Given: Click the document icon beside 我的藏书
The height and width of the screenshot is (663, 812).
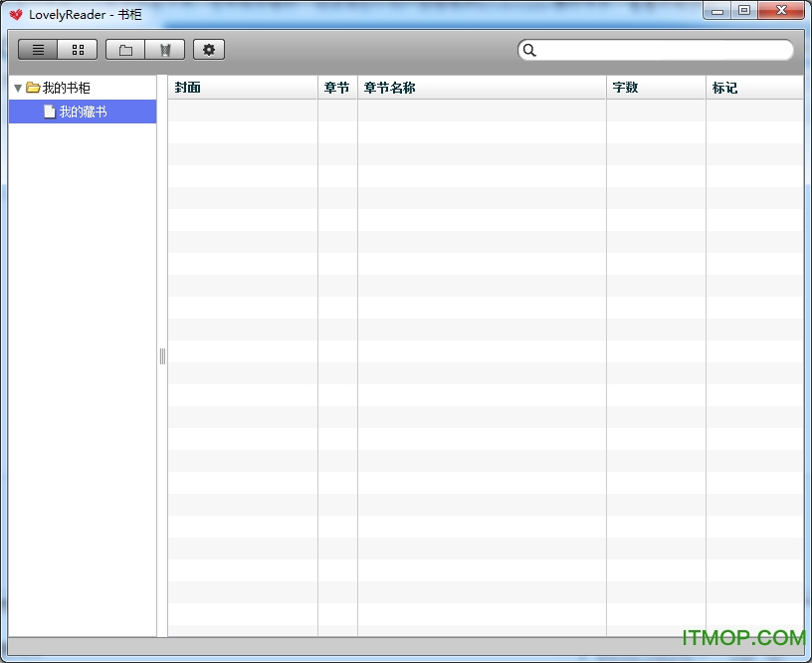Looking at the screenshot, I should 49,111.
